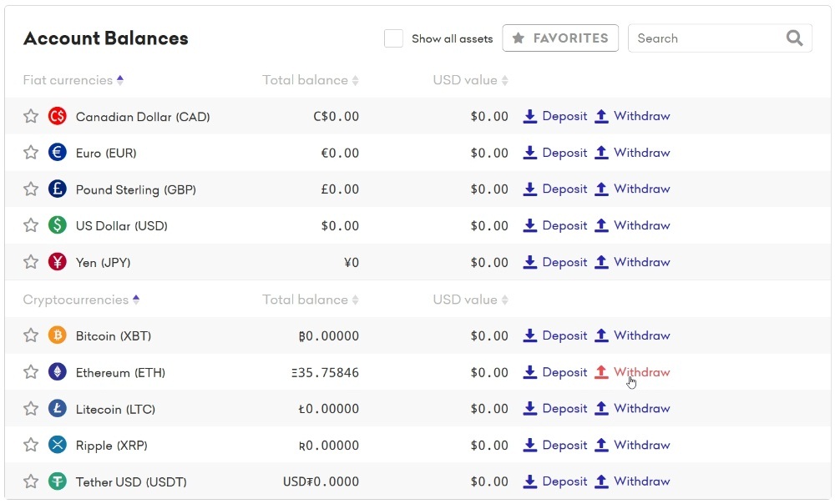Viewport: 835px width, 504px height.
Task: Favorite the Bitcoin (XBT) star
Action: click(x=31, y=335)
